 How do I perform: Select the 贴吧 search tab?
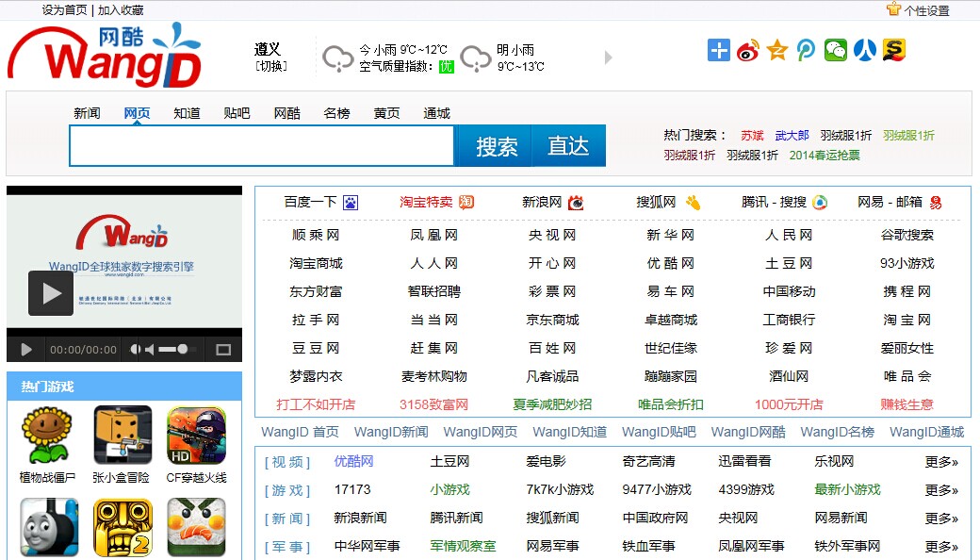pos(237,113)
